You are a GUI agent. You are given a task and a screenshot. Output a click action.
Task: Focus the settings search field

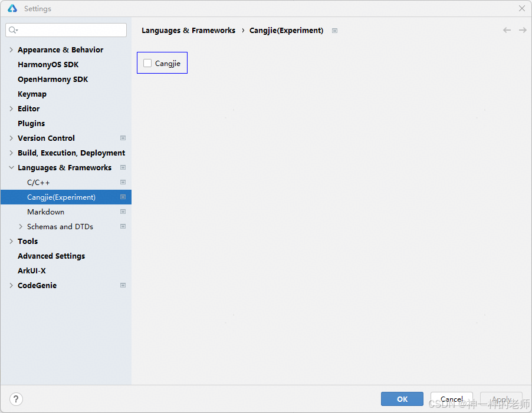click(66, 30)
